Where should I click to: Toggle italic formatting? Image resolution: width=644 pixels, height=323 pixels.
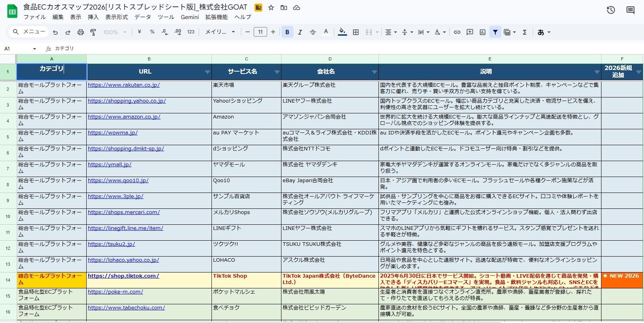coord(300,32)
